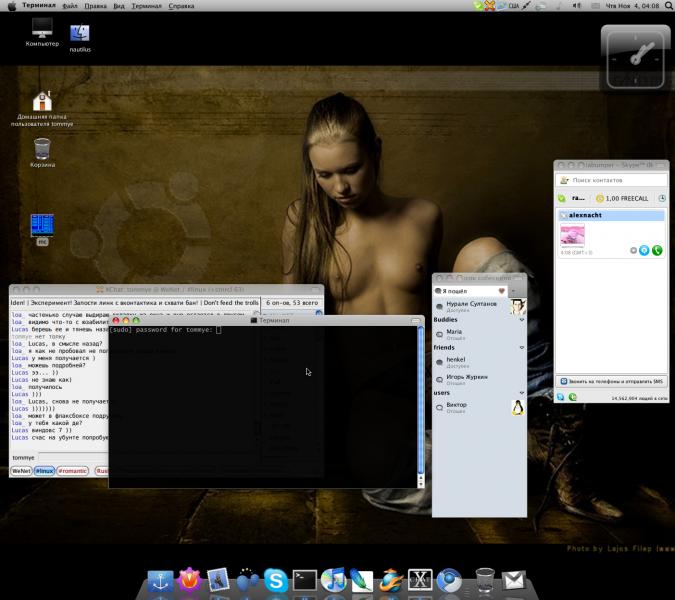Open the Терминал menu bar title

point(39,6)
